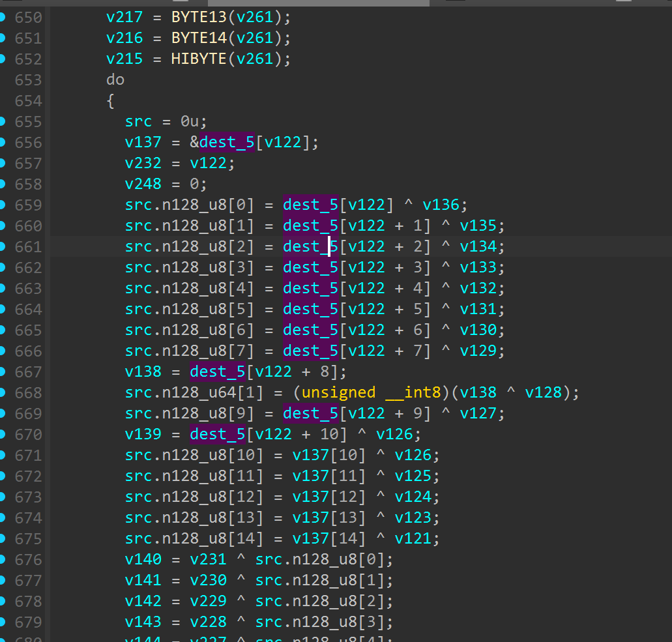Image resolution: width=672 pixels, height=642 pixels.
Task: Select variable v128 on line 668
Action: [x=544, y=392]
